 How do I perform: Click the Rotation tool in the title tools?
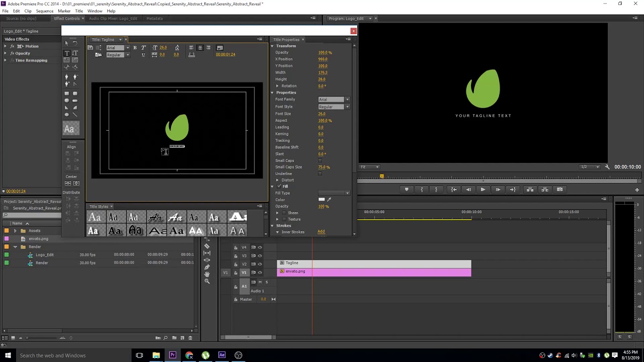point(75,43)
